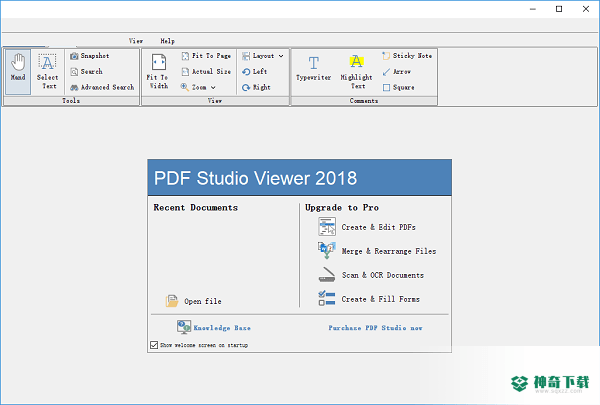Choose Fit To Page view
The width and height of the screenshot is (600, 405).
tap(206, 56)
